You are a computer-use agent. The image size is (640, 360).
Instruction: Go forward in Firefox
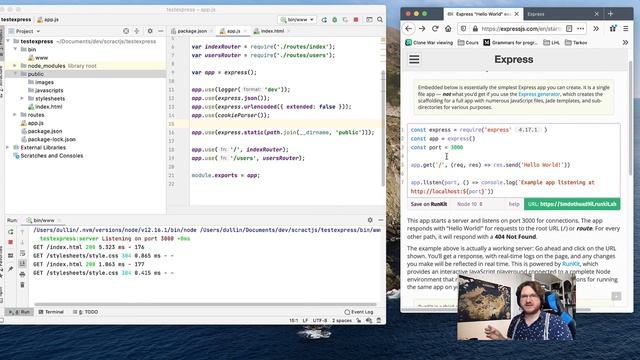pyautogui.click(x=422, y=29)
